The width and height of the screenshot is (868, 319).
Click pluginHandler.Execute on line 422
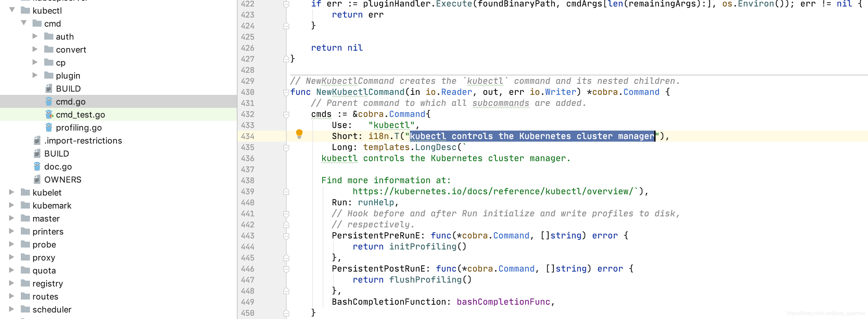pos(417,4)
